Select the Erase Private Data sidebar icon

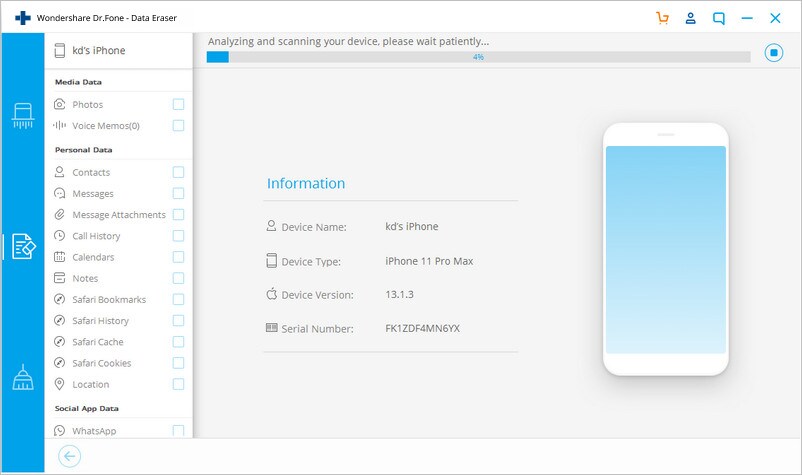pos(24,246)
